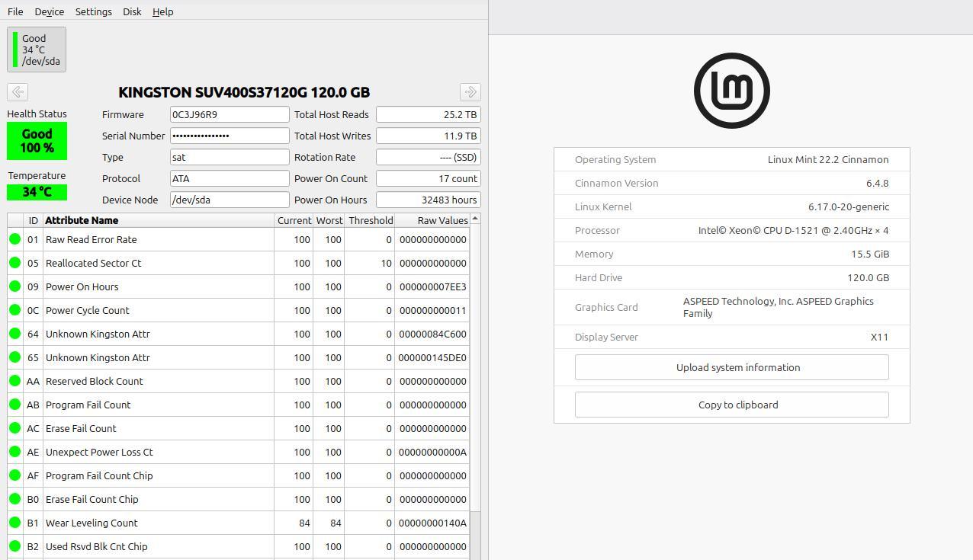Screen dimensions: 973x560
Task: Click the Cinnamon Version 6.4.8 value
Action: (877, 183)
